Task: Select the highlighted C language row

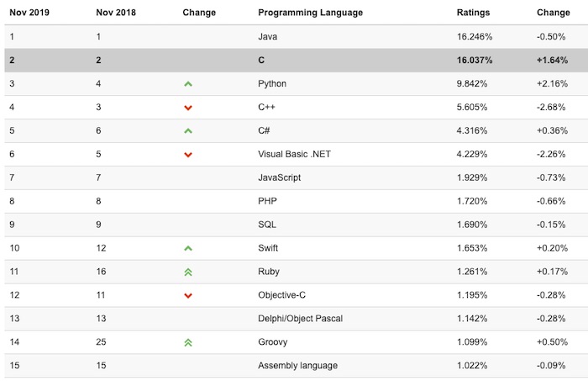Action: (x=297, y=60)
